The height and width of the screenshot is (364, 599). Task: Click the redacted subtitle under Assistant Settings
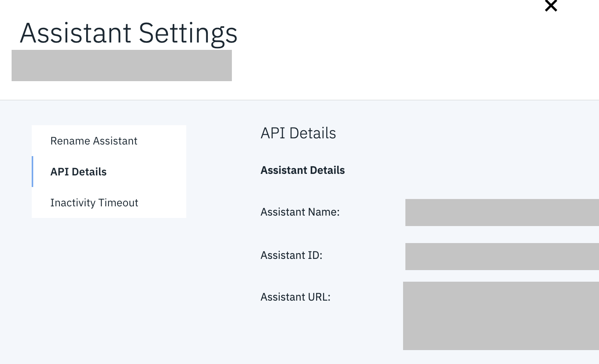point(122,65)
